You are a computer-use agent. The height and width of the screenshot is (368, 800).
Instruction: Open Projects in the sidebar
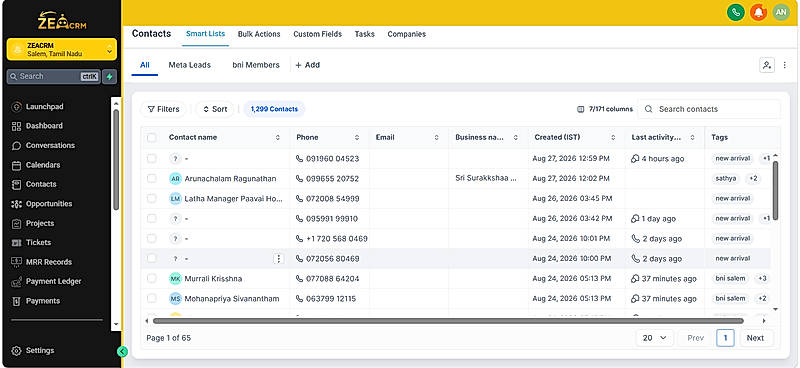tap(40, 223)
